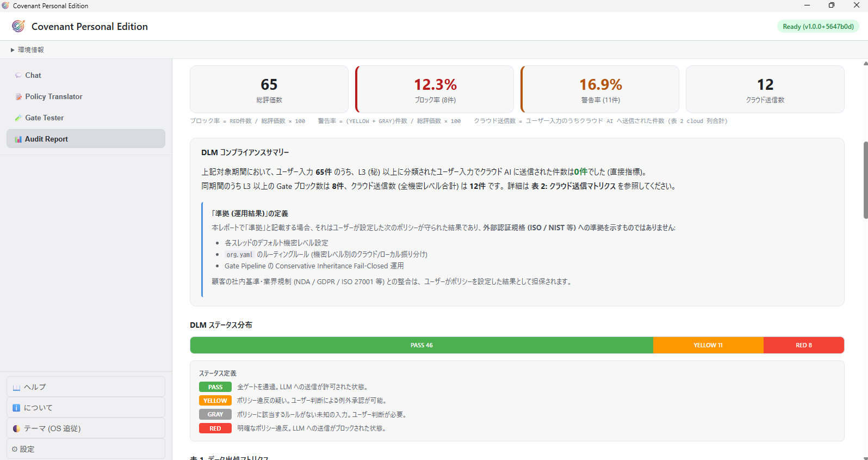Click the クラウド送信数 = ユーザー入力 formula note
The height and width of the screenshot is (460, 868).
click(600, 121)
